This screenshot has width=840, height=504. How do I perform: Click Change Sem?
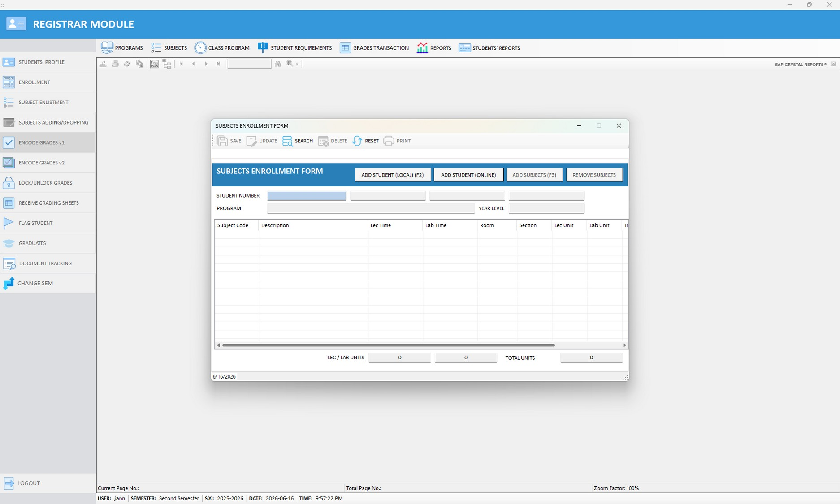click(x=48, y=283)
